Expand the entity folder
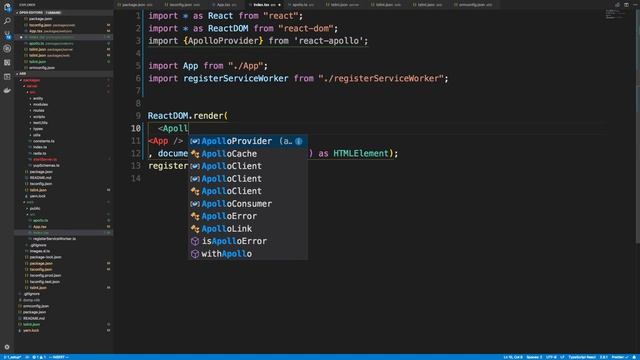The height and width of the screenshot is (360, 640). pyautogui.click(x=38, y=98)
